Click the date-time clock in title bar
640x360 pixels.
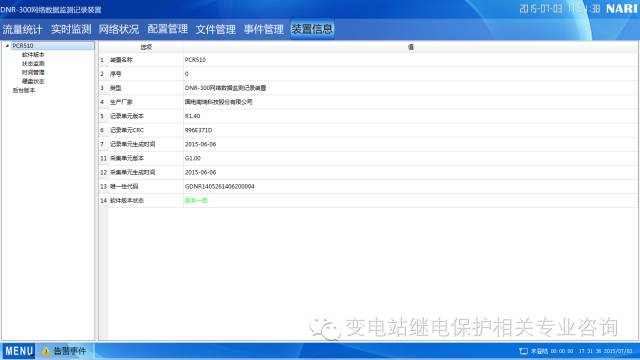[560, 9]
